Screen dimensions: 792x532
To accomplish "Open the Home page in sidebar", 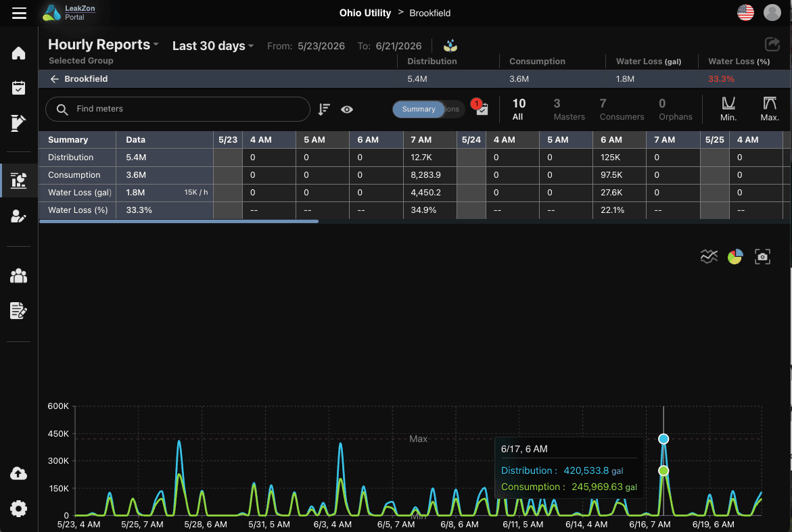I will click(19, 53).
